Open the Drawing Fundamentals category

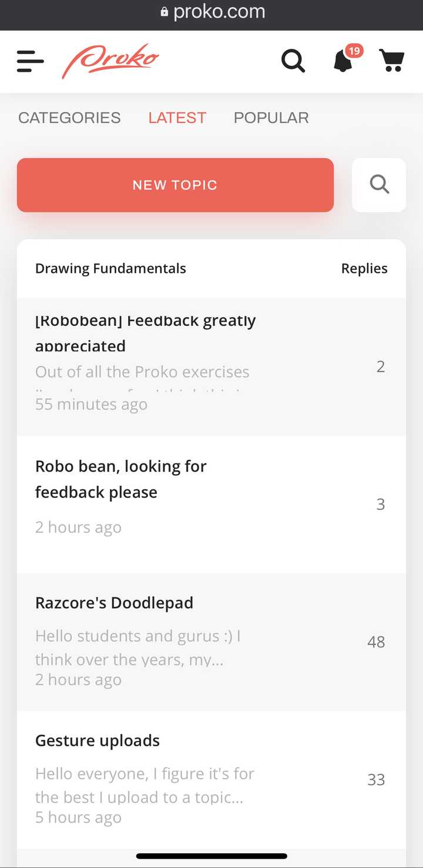click(110, 269)
